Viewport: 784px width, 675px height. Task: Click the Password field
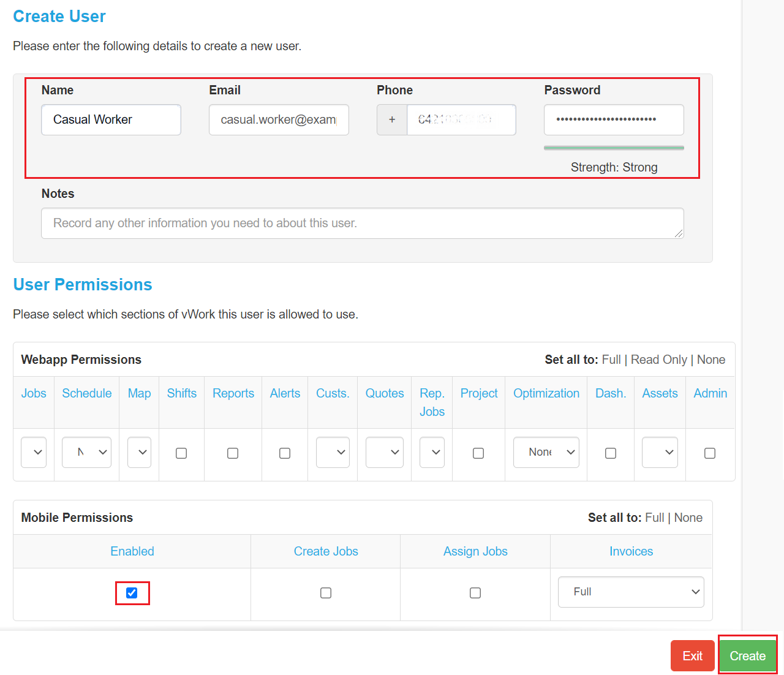click(614, 119)
